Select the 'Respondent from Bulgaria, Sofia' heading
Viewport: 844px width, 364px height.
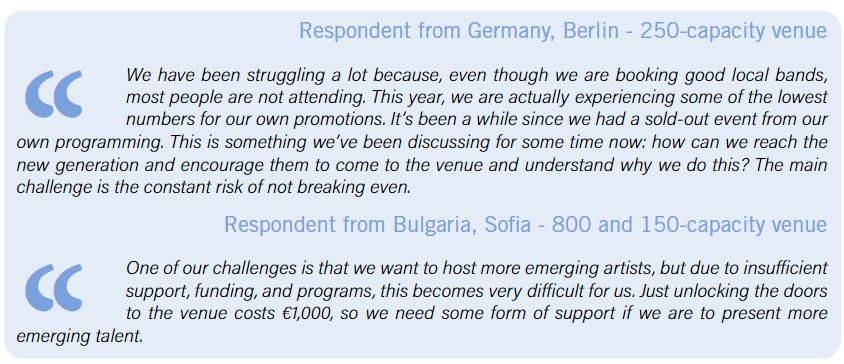tap(375, 225)
